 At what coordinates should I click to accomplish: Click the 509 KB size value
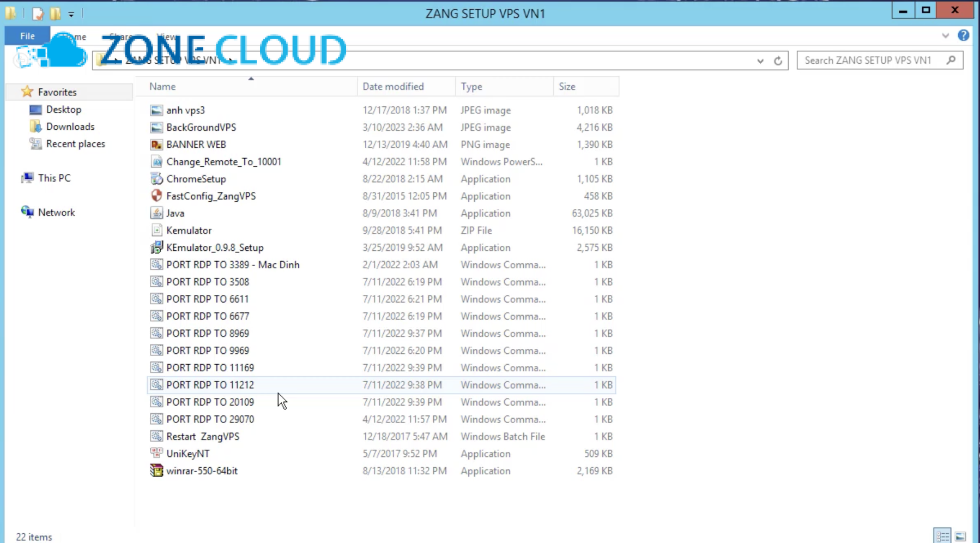coord(598,454)
